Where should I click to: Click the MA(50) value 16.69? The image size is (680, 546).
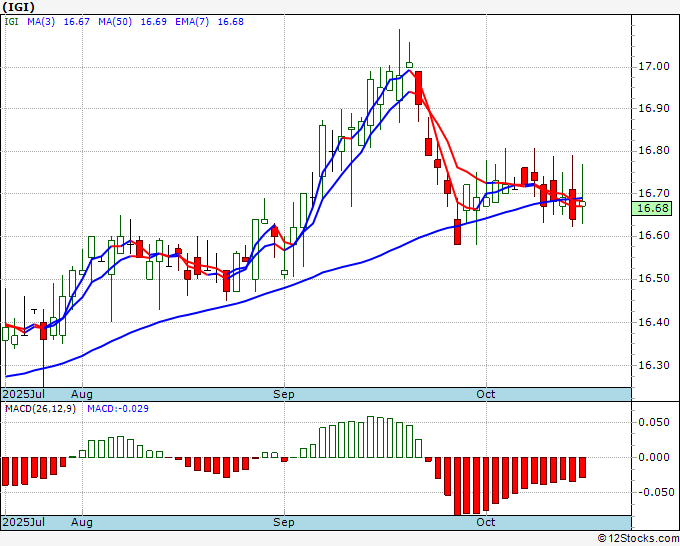coord(154,22)
